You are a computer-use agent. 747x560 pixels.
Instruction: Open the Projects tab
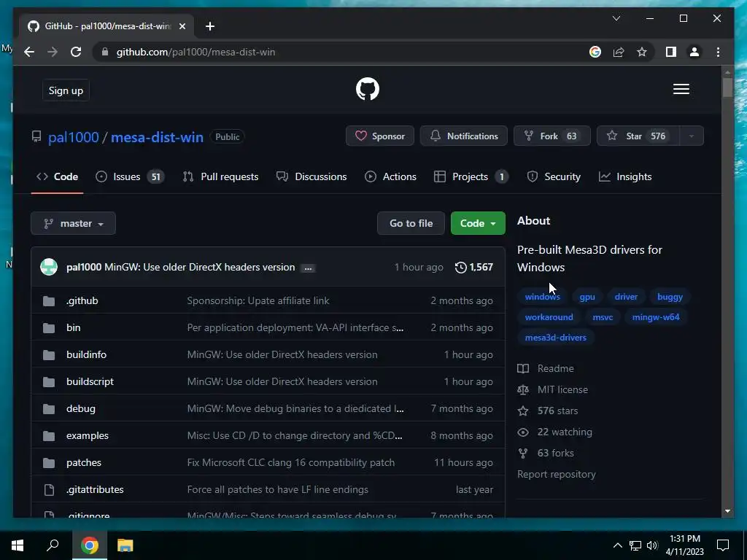[x=471, y=176]
